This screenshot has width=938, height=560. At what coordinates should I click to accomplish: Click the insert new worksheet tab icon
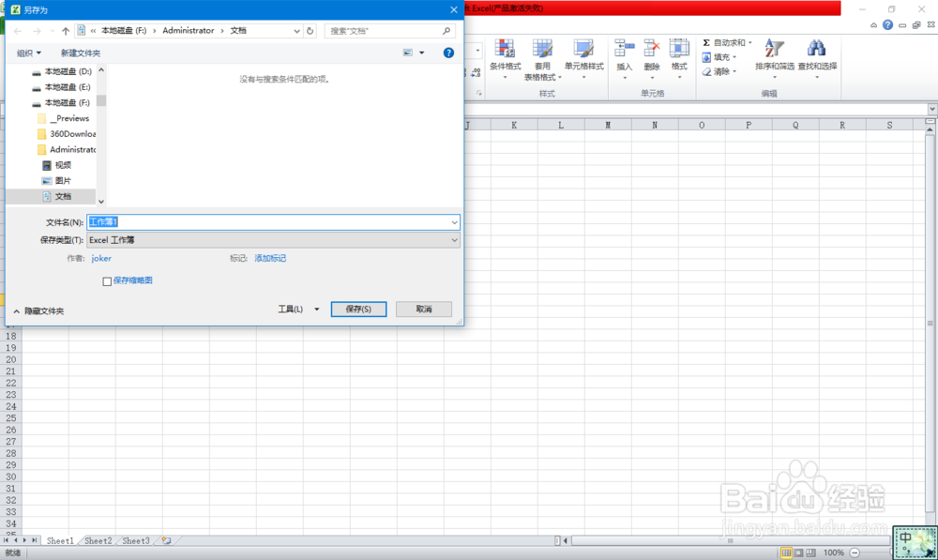click(166, 540)
